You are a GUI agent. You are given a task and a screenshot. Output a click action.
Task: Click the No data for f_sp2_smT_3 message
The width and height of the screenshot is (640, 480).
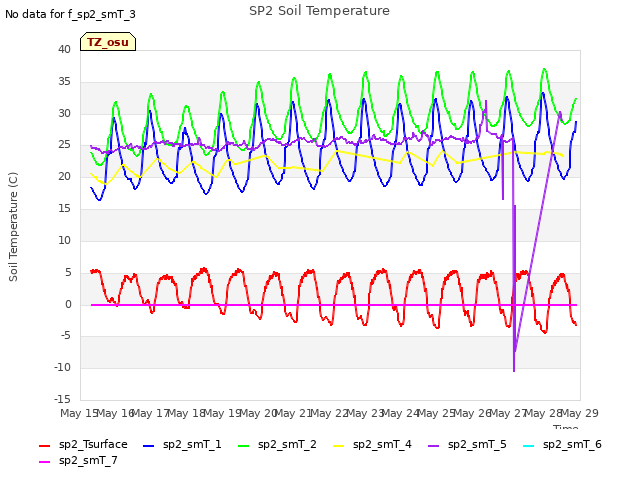[70, 15]
